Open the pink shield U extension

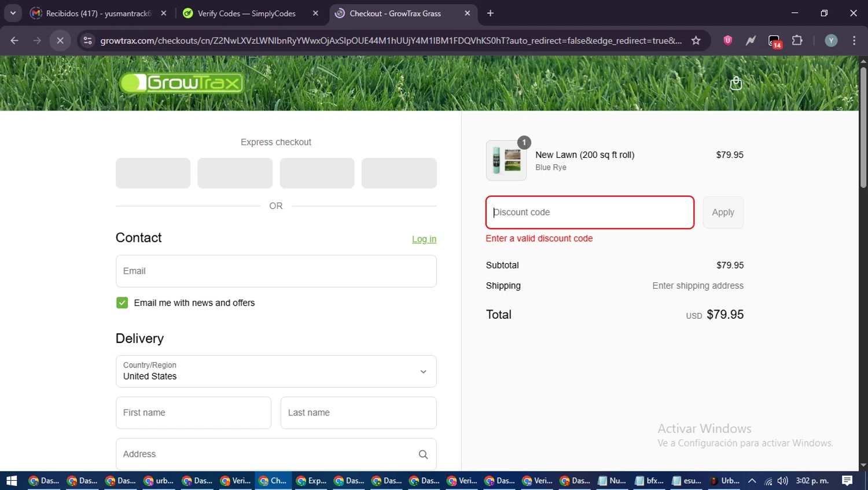point(728,40)
